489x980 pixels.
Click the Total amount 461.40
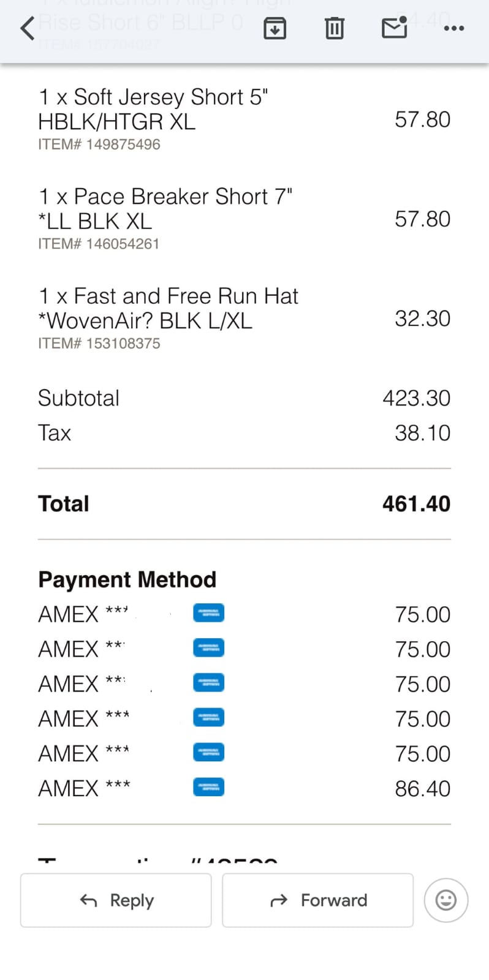tap(416, 503)
